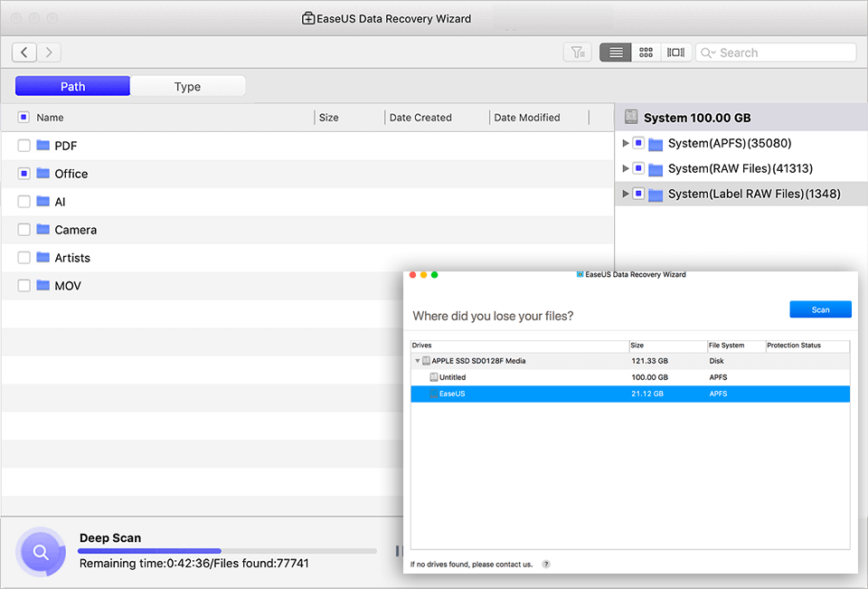Switch to list view mode

pyautogui.click(x=615, y=52)
